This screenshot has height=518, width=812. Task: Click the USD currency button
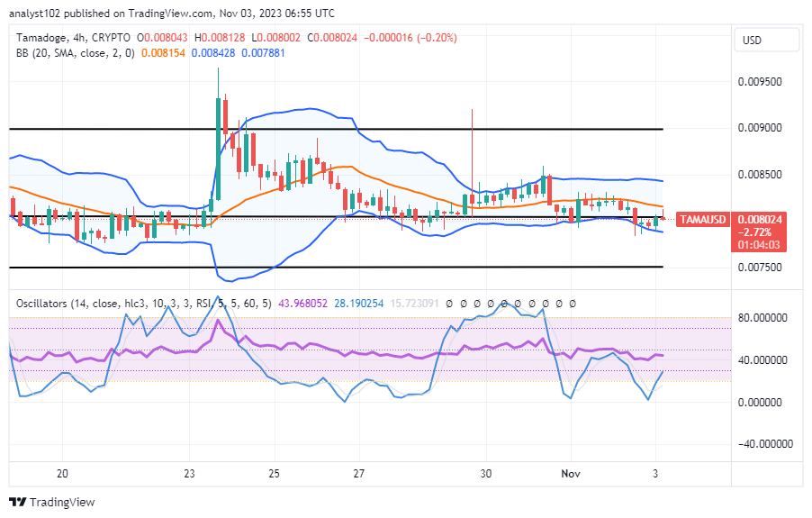tap(766, 40)
